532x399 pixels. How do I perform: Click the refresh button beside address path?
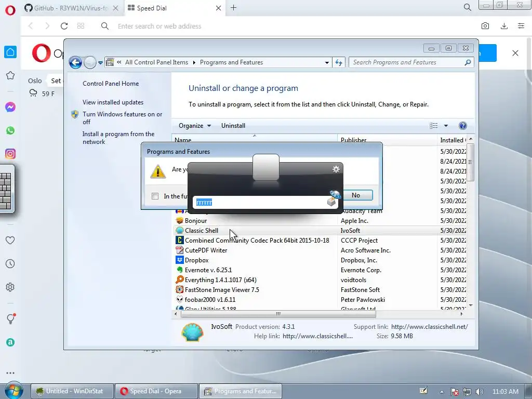click(x=339, y=62)
